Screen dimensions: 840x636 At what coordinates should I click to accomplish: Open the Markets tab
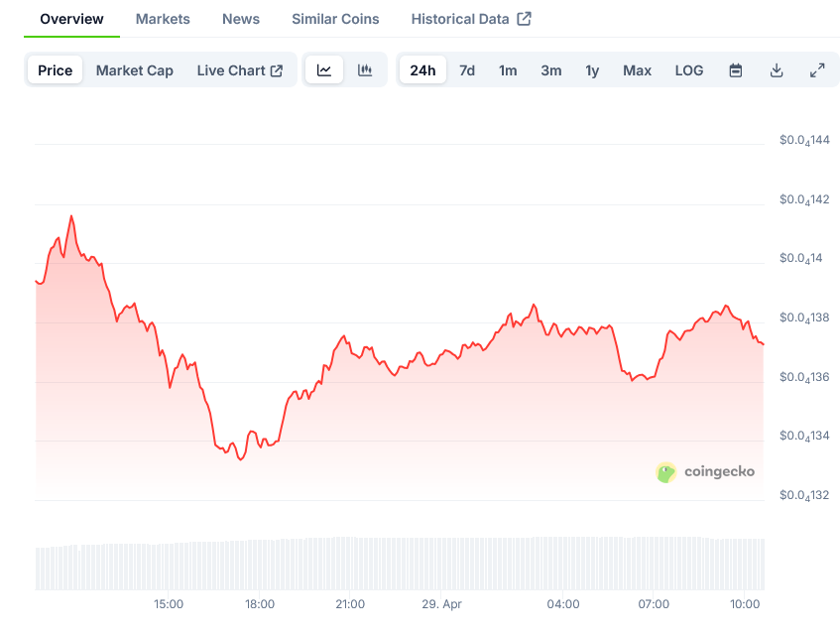pos(163,19)
